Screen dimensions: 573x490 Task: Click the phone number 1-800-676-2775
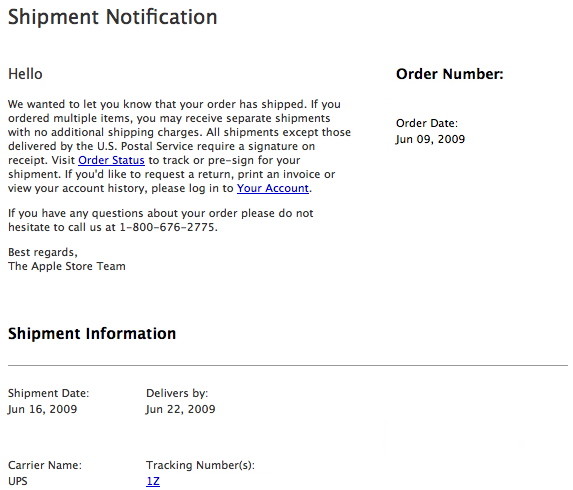[168, 227]
